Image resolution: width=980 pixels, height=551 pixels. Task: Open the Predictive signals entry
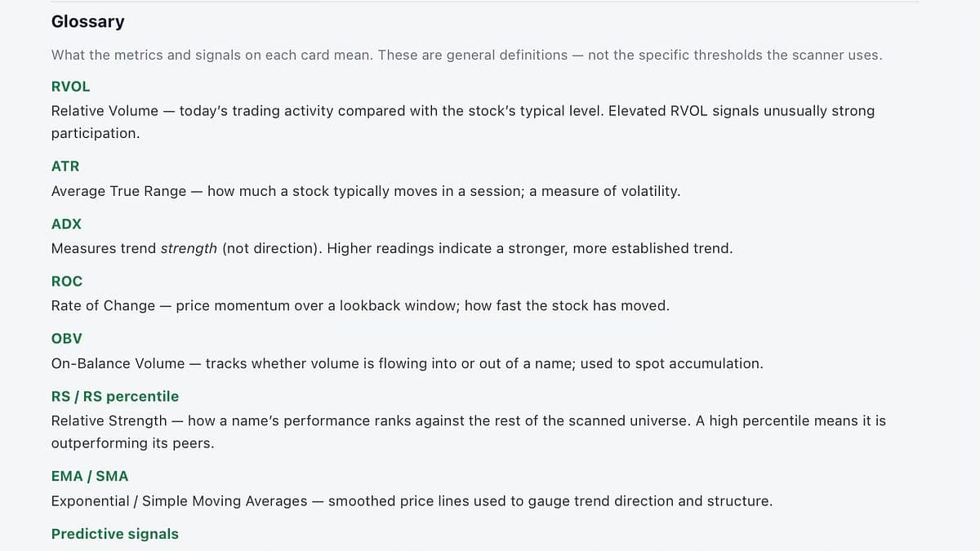115,534
